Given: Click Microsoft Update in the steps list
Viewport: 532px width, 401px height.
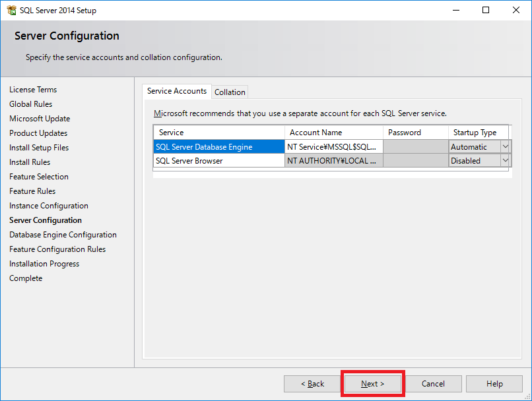Looking at the screenshot, I should (x=40, y=119).
